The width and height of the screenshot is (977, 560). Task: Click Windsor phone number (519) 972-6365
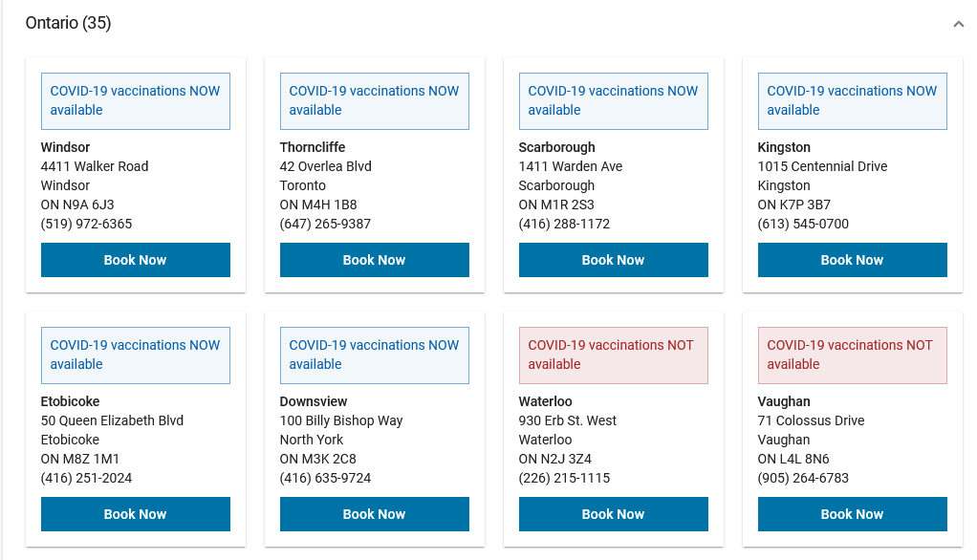[x=86, y=224]
